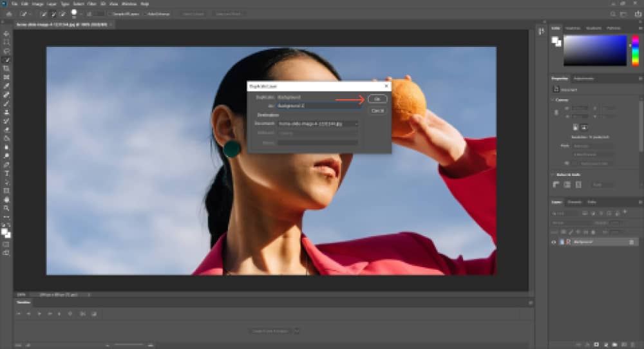Hide the Background layer with eye icon
Viewport: 644px width, 349px height.
tap(554, 242)
